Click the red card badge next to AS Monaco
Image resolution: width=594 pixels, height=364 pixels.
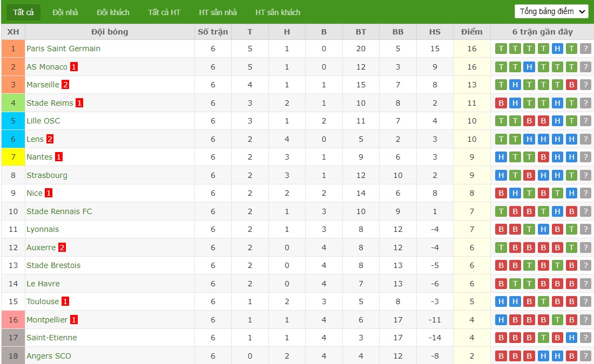74,67
